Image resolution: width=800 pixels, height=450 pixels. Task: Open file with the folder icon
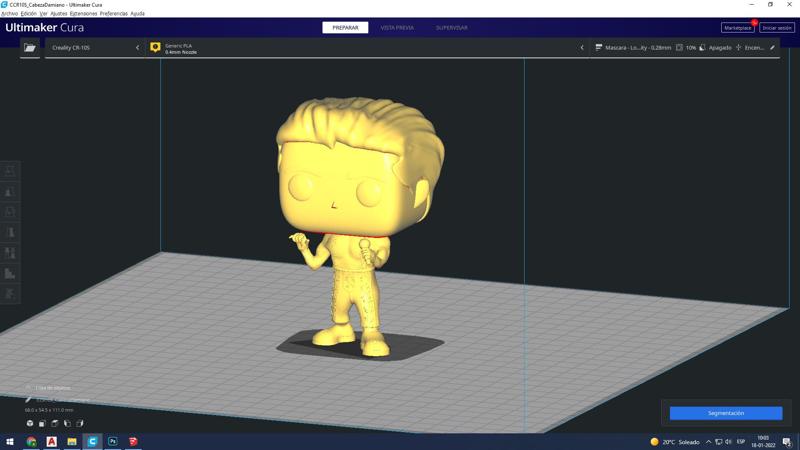tap(30, 47)
